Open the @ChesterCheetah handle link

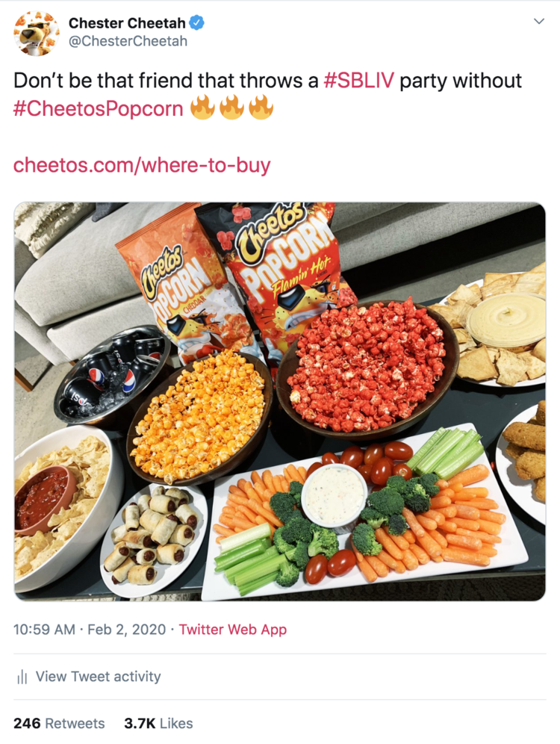tap(128, 41)
